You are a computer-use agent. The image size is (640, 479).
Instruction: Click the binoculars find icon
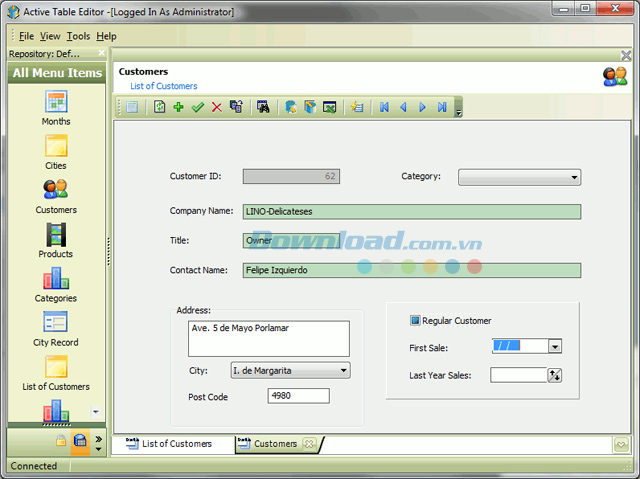263,107
